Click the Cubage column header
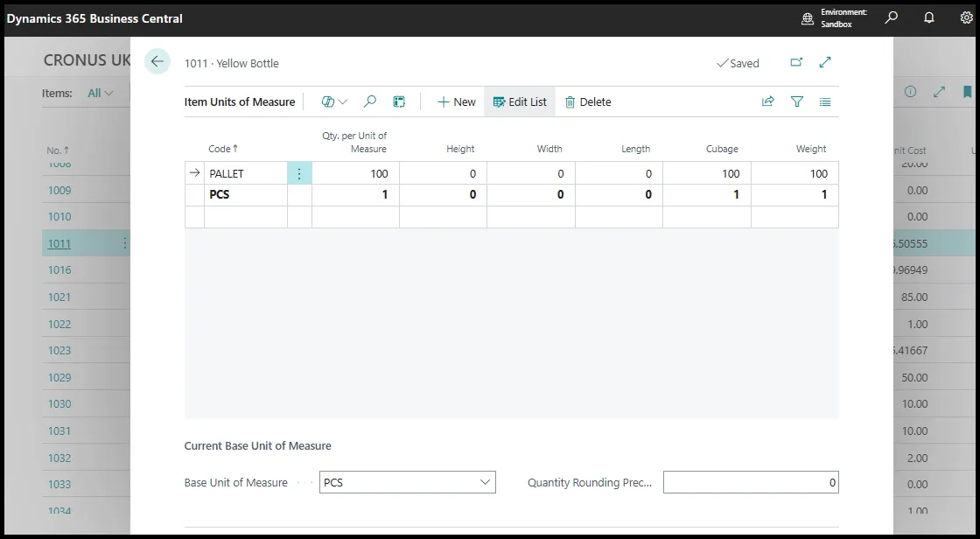The image size is (980, 539). pos(723,149)
